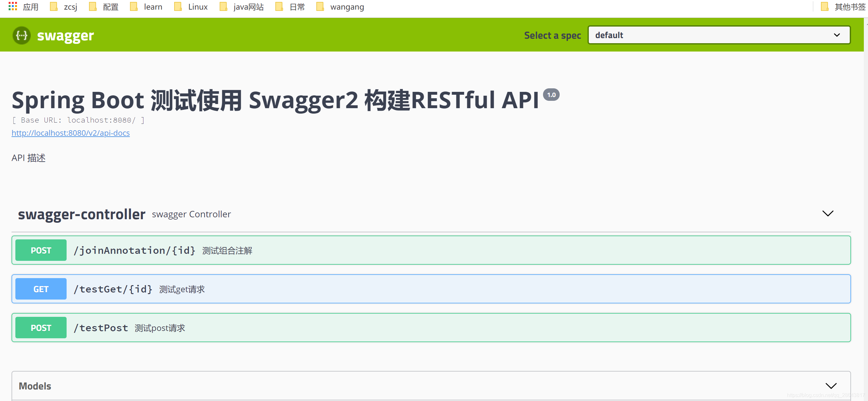
Task: Expand GET /testGet/{id} operation
Action: click(x=431, y=289)
